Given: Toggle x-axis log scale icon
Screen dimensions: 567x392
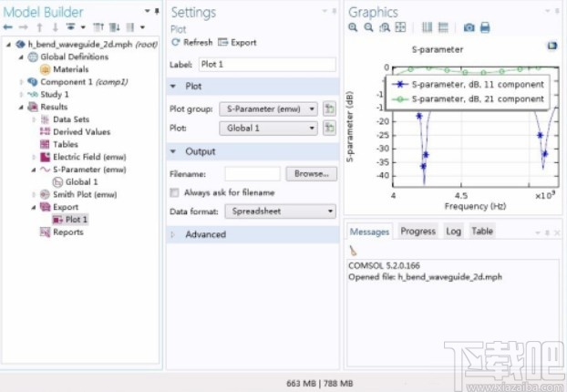Looking at the screenshot, I should [427, 27].
